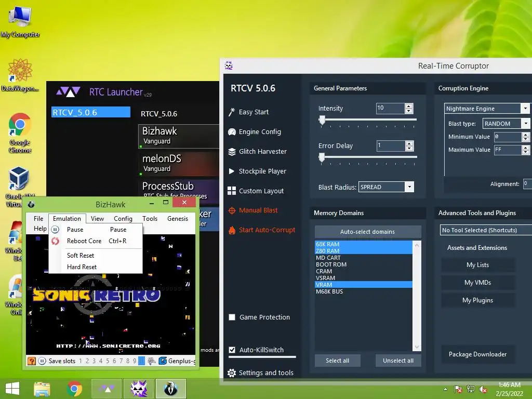Open Custom Layout grid icon
Screen dimensions: 532x399
[232, 191]
